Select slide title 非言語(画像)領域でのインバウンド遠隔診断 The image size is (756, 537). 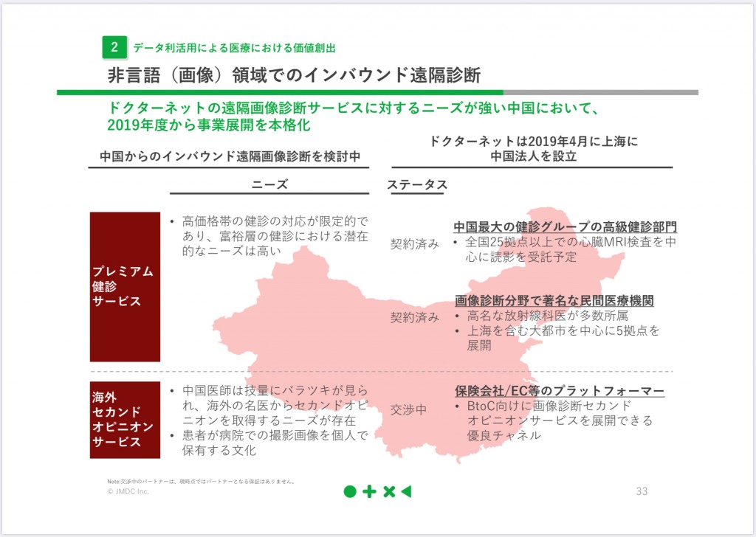click(x=294, y=75)
